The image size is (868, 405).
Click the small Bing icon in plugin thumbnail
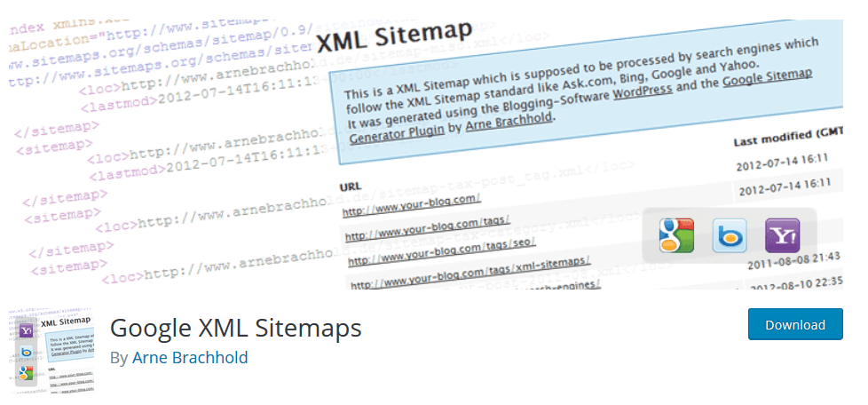(x=27, y=353)
